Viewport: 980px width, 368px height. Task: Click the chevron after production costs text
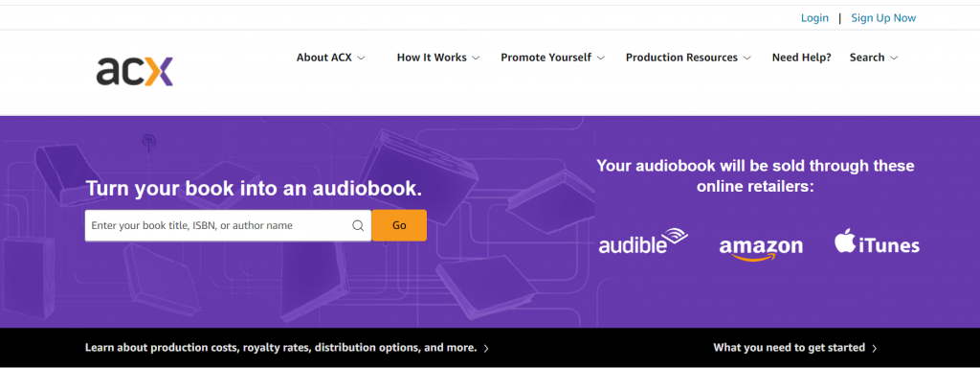(x=487, y=348)
